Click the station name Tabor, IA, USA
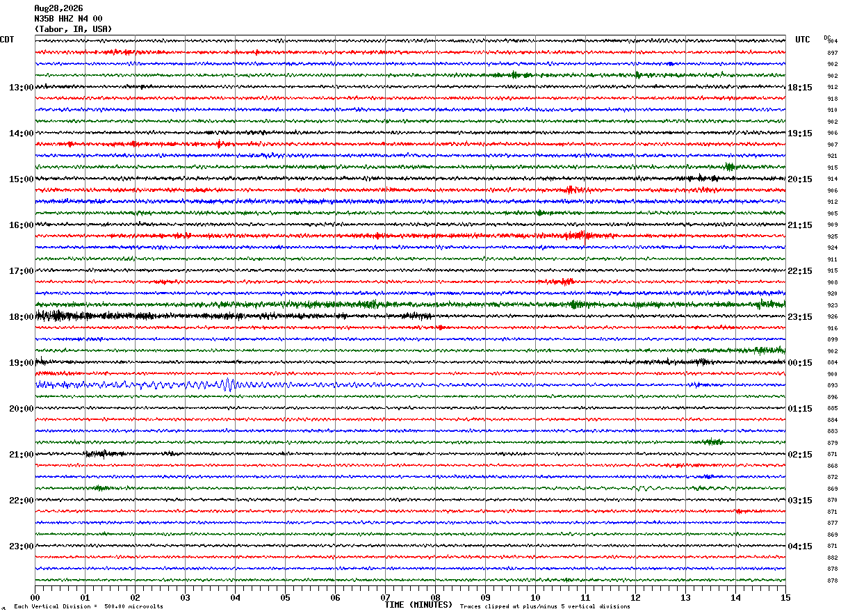The height and width of the screenshot is (616, 841). click(73, 29)
